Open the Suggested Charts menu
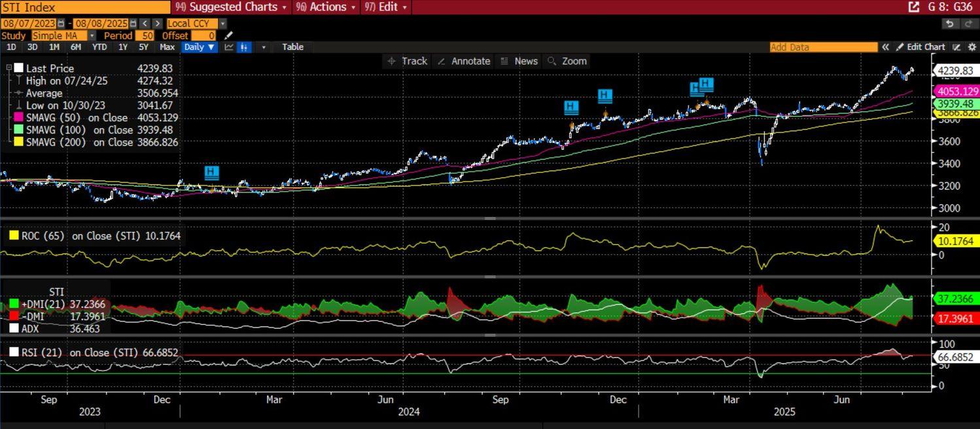Screen dimensions: 980x429 tap(232, 7)
